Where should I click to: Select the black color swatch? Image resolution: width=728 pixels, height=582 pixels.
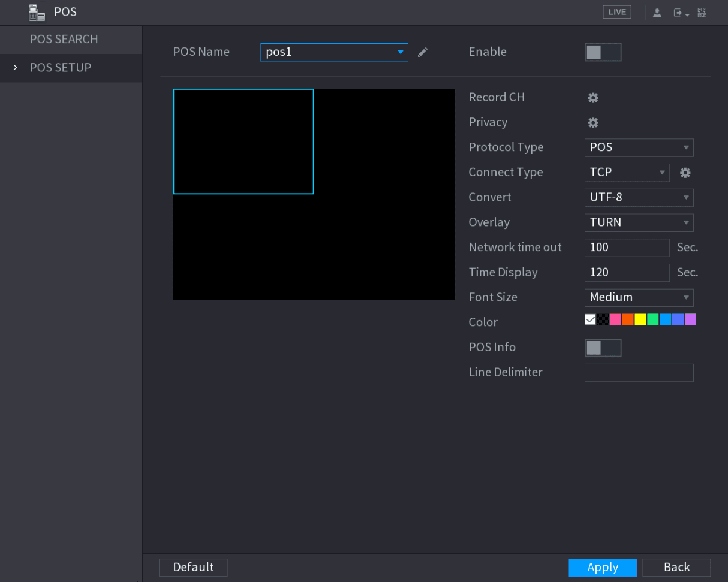click(603, 319)
